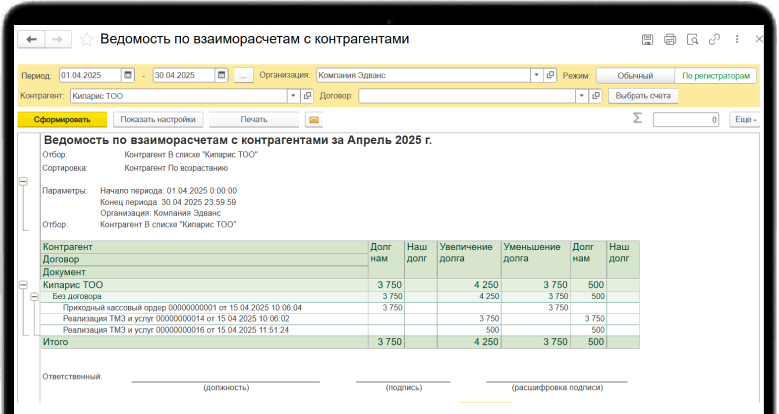Click the print preview icon
779x414 pixels.
[x=692, y=40]
